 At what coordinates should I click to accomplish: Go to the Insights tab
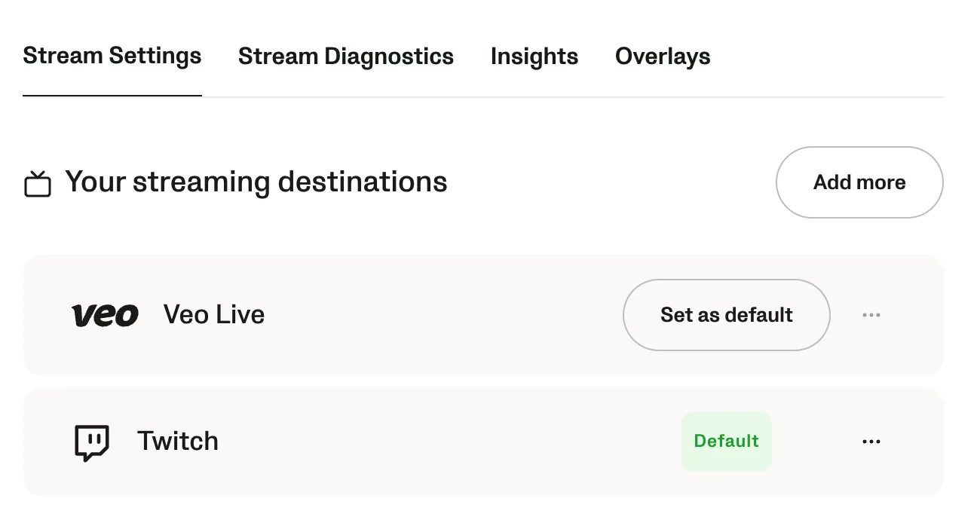(534, 57)
